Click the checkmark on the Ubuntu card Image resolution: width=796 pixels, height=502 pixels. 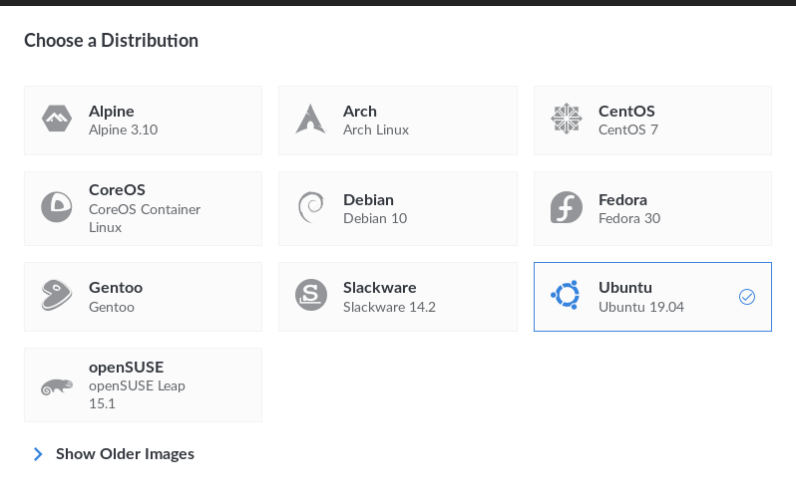coord(747,297)
